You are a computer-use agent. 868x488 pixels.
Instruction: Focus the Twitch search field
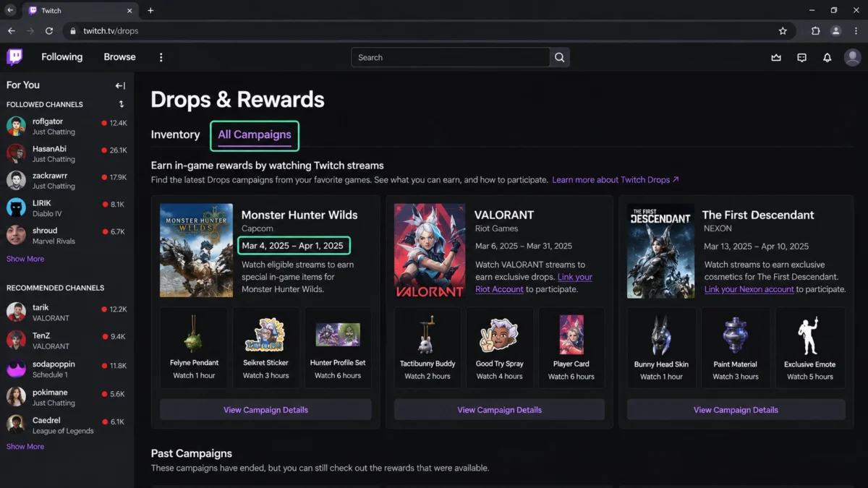pos(451,57)
